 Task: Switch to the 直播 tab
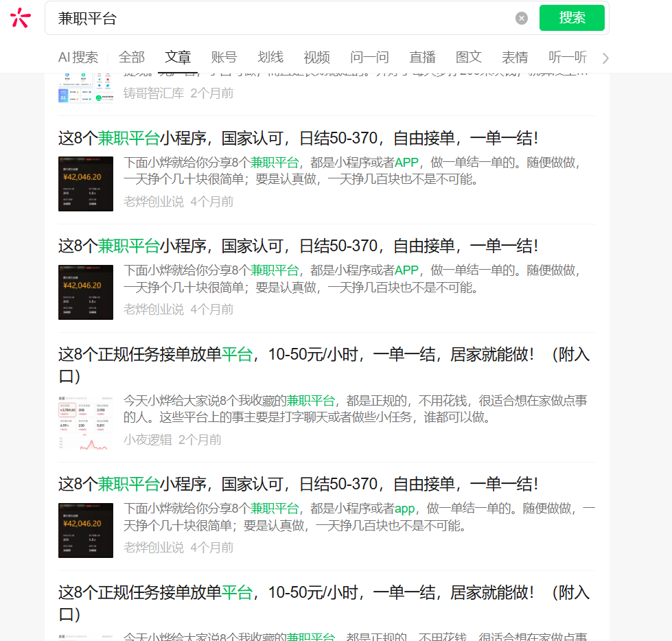point(422,57)
